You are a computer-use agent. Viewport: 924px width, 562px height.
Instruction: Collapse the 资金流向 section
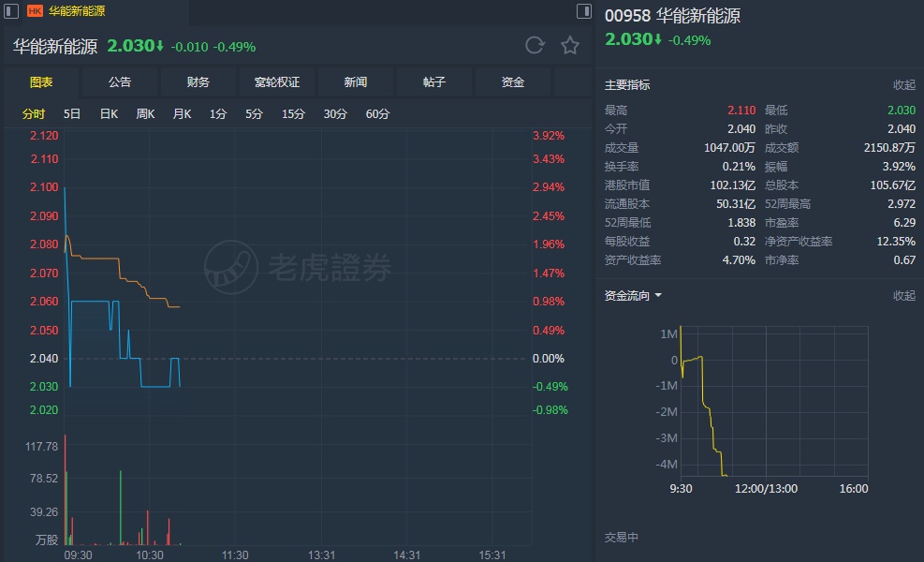click(x=903, y=296)
